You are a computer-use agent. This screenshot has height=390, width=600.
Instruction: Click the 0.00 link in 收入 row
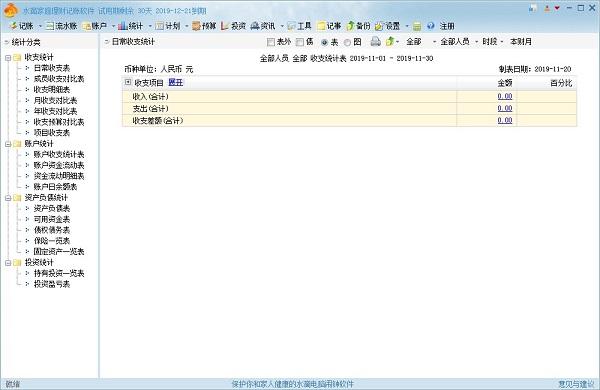[x=505, y=96]
